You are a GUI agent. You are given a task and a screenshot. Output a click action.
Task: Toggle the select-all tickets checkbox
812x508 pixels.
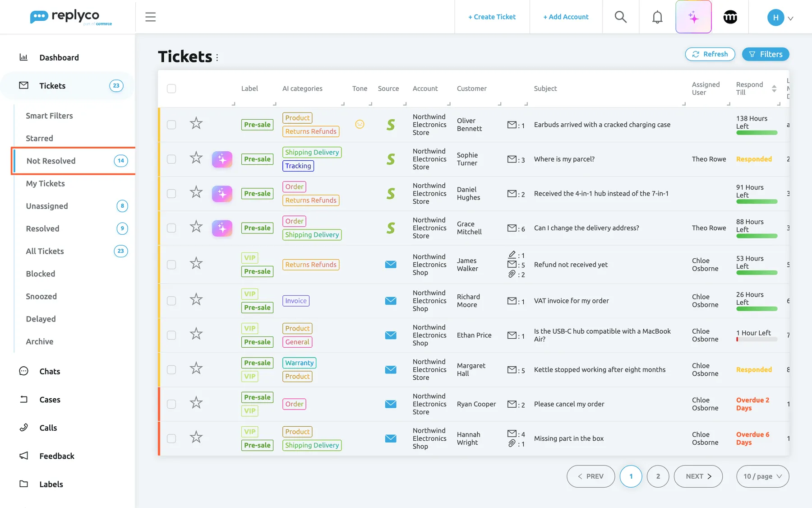pyautogui.click(x=171, y=89)
